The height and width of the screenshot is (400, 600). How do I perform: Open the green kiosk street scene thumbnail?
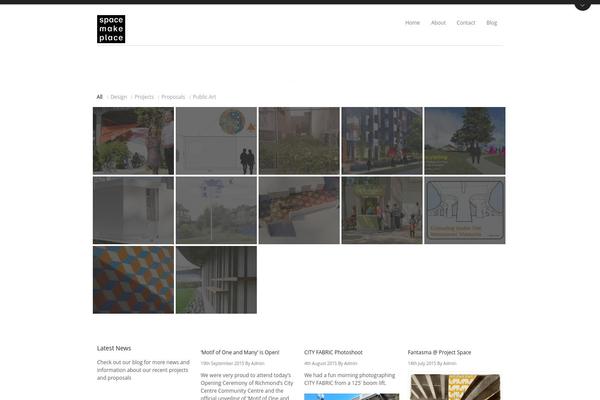382,210
